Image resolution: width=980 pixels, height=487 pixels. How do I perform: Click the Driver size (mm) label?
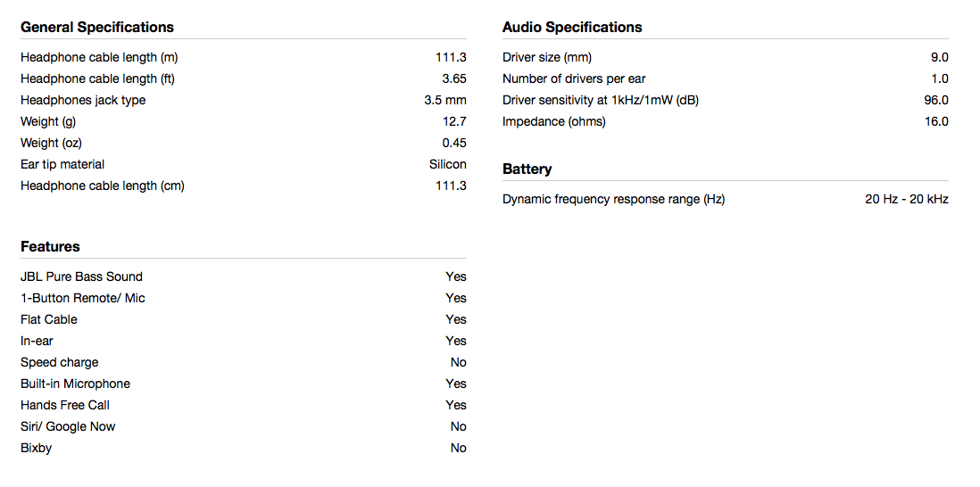547,57
